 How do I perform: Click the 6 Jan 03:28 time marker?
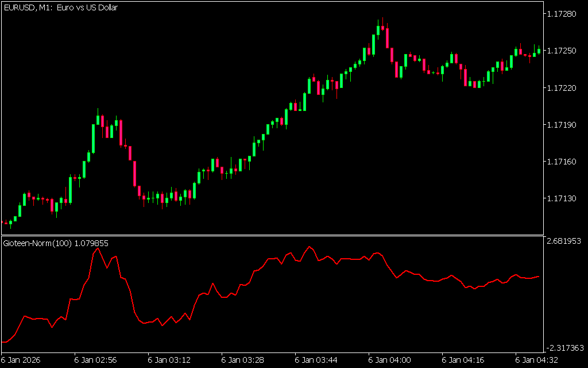click(243, 360)
